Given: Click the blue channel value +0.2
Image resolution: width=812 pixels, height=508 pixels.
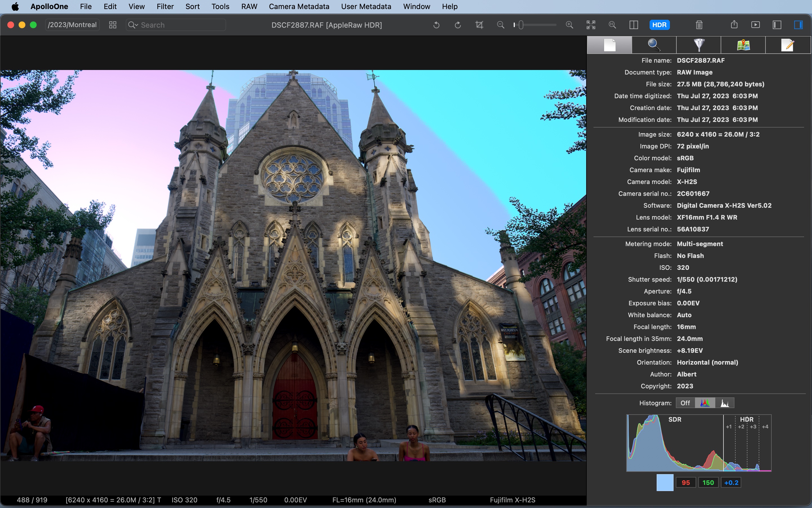Looking at the screenshot, I should 731,483.
